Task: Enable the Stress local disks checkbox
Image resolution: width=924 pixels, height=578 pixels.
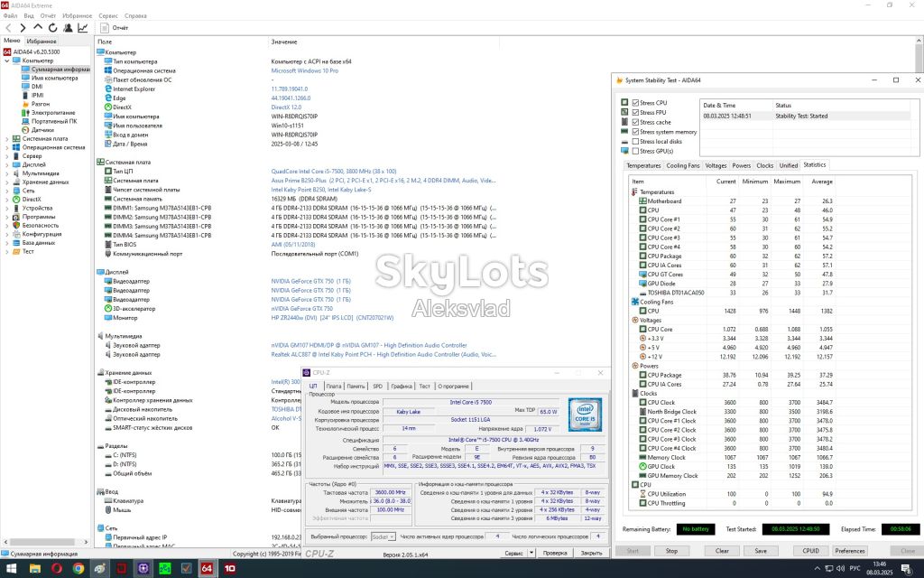Action: click(x=635, y=142)
